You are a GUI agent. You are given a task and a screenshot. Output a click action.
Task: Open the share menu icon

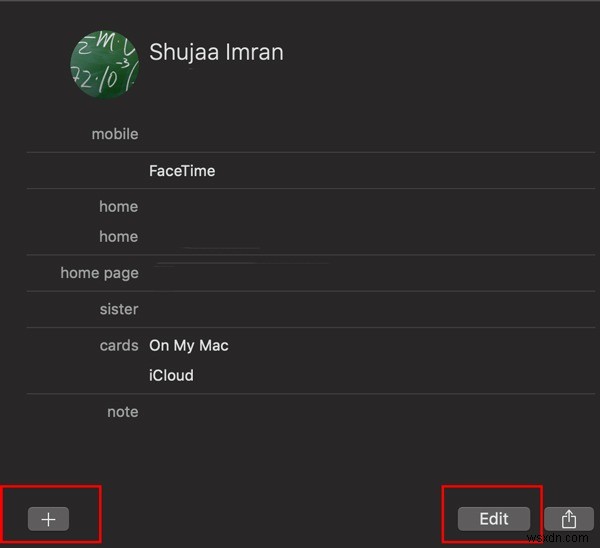(x=568, y=518)
